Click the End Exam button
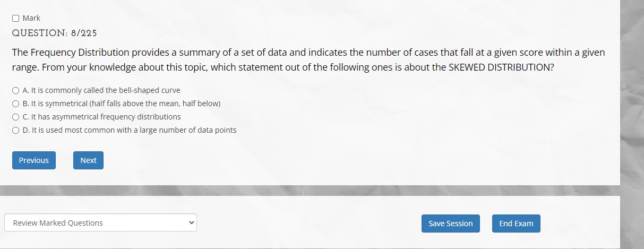 (x=516, y=224)
